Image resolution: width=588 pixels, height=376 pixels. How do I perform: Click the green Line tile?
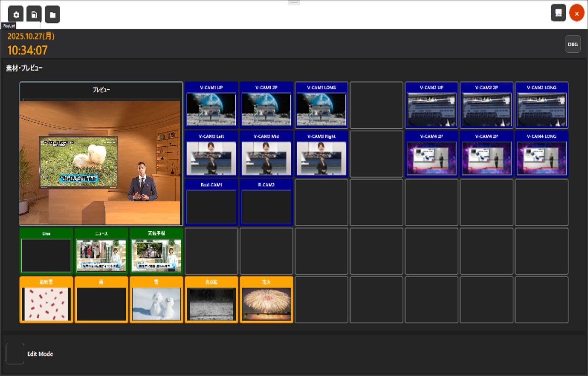[46, 251]
